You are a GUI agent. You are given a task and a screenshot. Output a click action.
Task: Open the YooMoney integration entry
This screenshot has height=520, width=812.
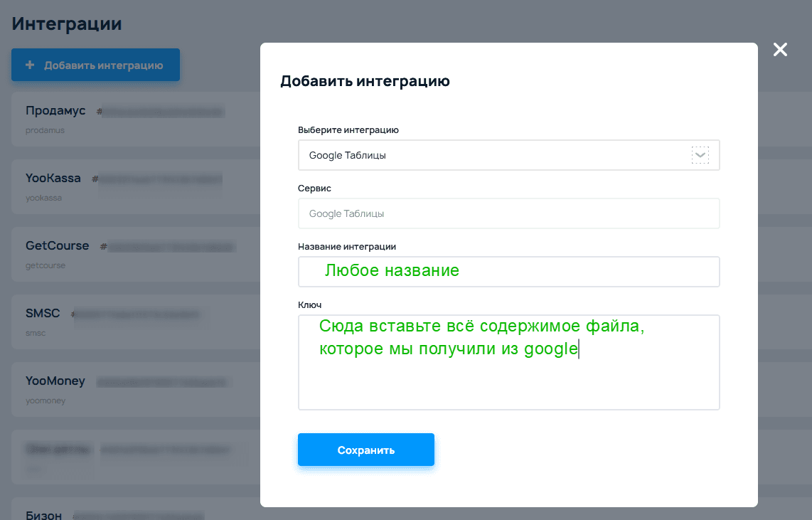click(55, 381)
